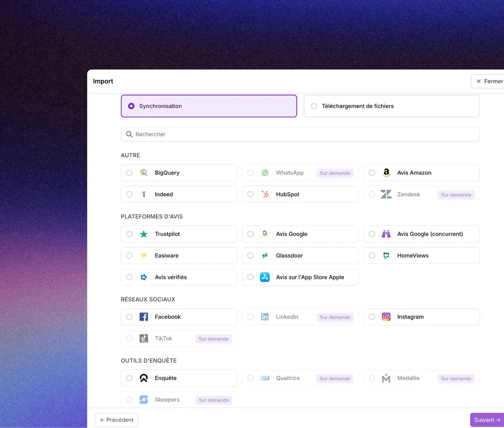Click the 'Sur demande' badge next to TikTok
504x428 pixels.
(x=214, y=339)
